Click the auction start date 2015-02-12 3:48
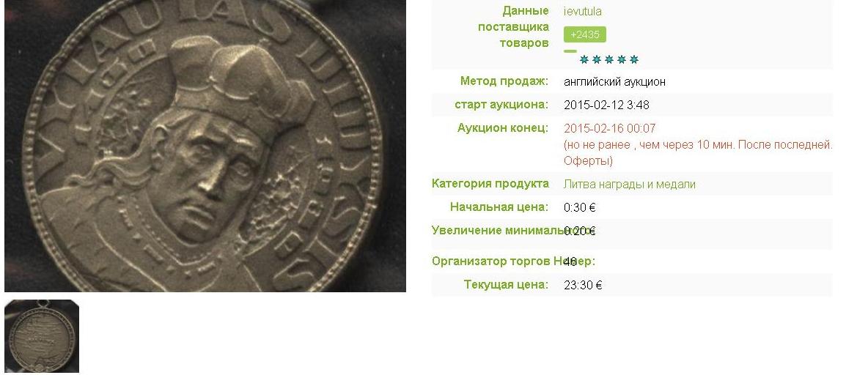Viewport: 868px width, 375px height. pyautogui.click(x=606, y=105)
